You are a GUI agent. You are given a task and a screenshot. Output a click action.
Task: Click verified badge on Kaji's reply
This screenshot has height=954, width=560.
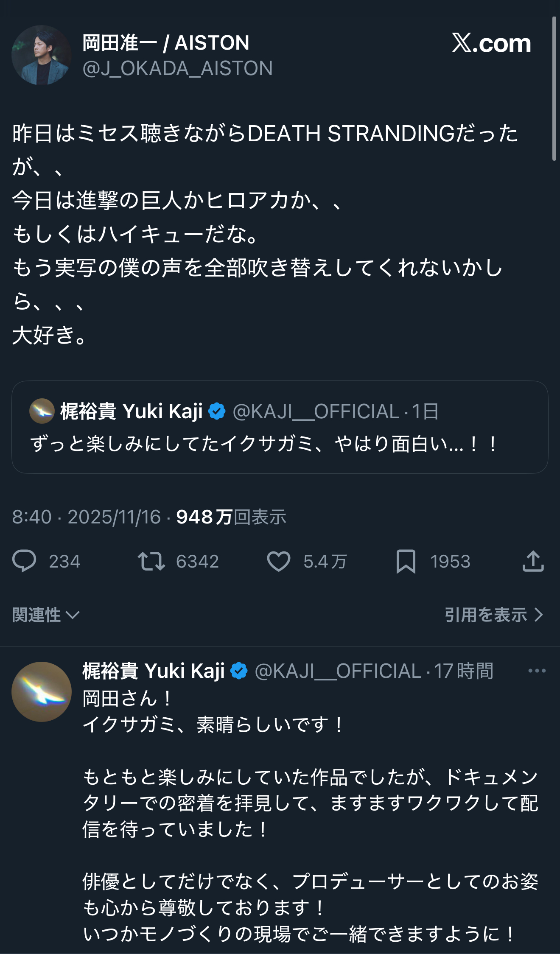(239, 671)
